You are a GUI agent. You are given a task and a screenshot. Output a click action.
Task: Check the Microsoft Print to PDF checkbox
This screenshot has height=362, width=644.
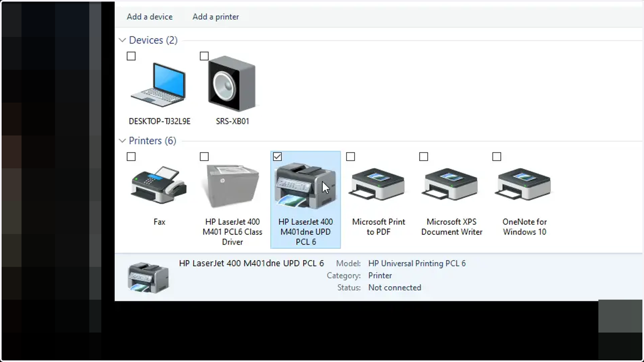click(x=350, y=157)
